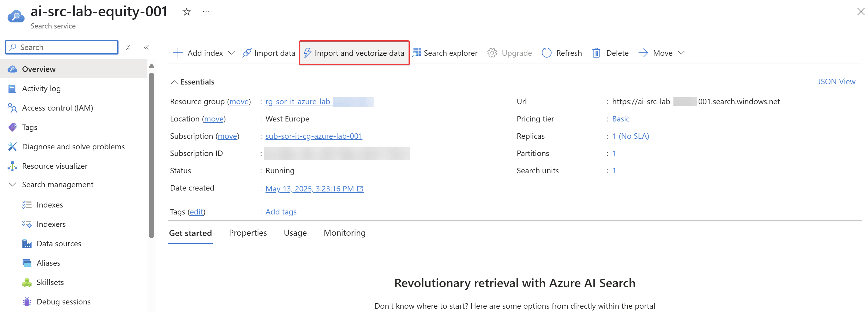The height and width of the screenshot is (312, 868).
Task: Open JSON View link
Action: [x=836, y=81]
